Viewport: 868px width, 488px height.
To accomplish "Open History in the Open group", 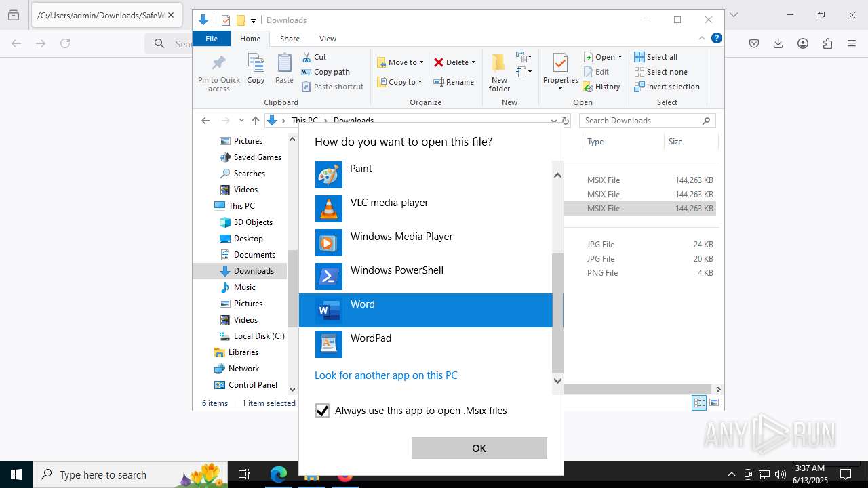I will pos(601,87).
